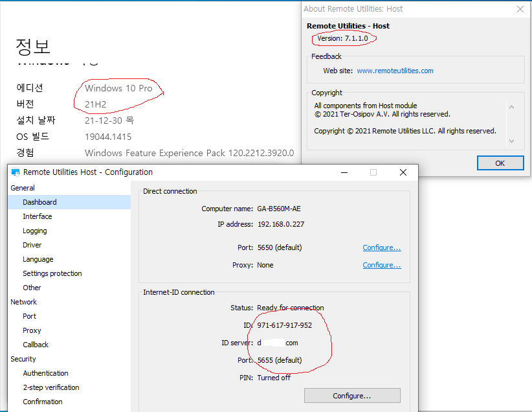532x412 pixels.
Task: Click the Internet-ID Configure button
Action: coord(352,395)
